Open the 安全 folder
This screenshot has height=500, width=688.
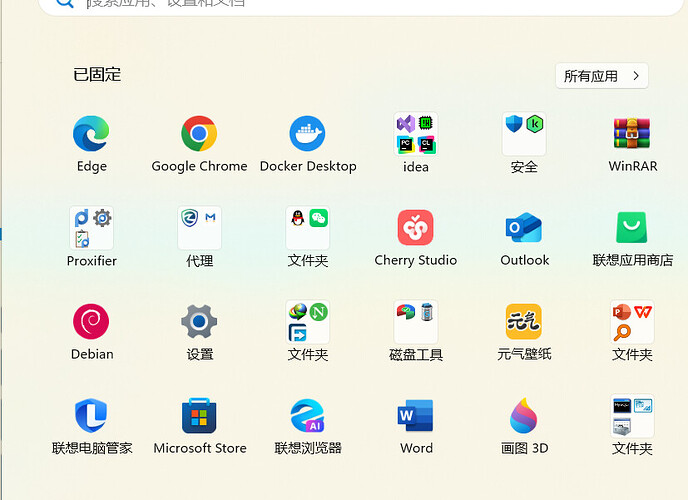[524, 133]
